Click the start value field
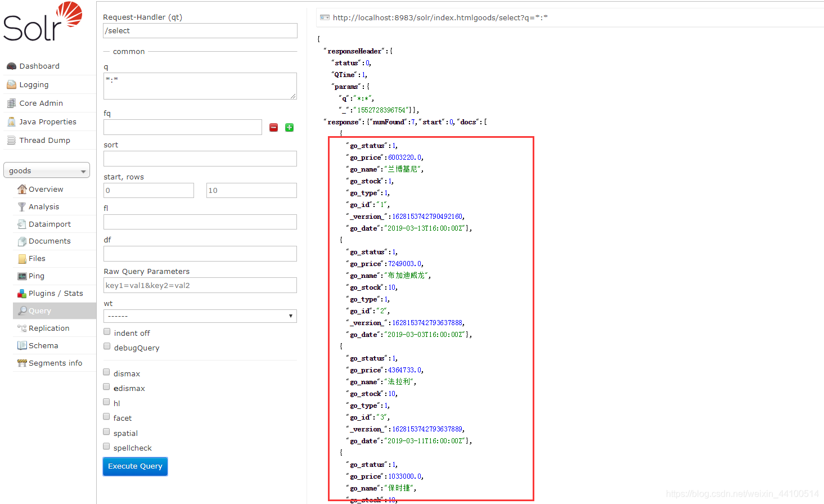This screenshot has height=504, width=824. tap(148, 191)
